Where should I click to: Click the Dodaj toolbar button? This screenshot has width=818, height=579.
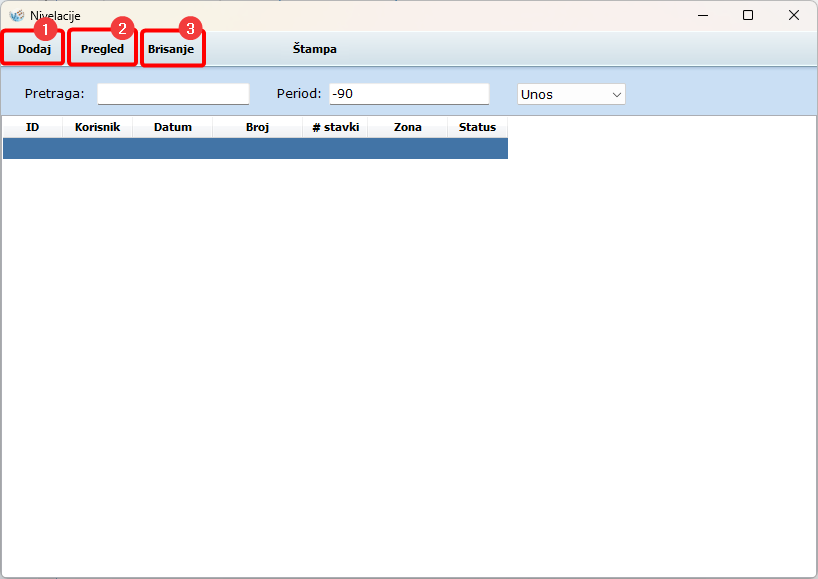tap(34, 49)
